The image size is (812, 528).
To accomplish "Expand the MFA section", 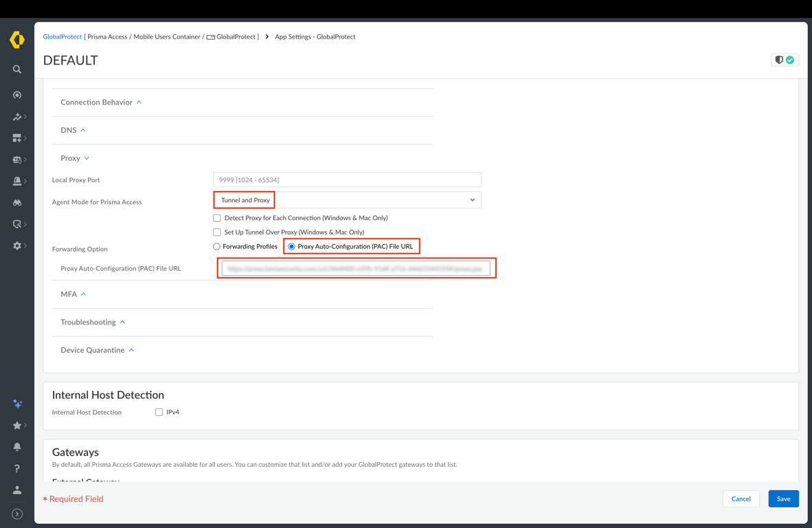I will point(74,294).
